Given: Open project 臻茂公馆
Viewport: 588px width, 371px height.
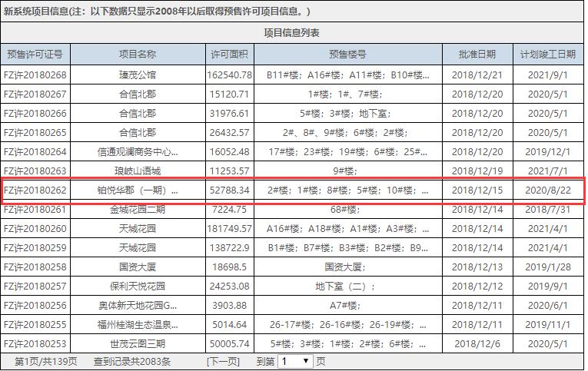Looking at the screenshot, I should click(138, 75).
